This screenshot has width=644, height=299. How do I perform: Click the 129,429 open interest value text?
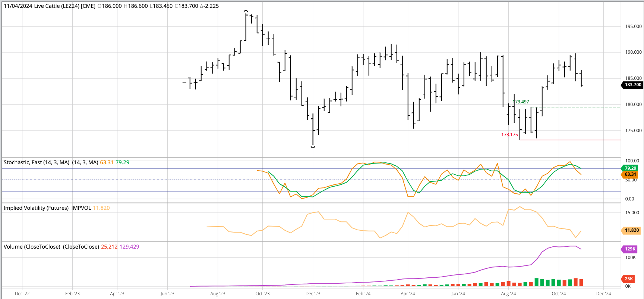[129, 247]
